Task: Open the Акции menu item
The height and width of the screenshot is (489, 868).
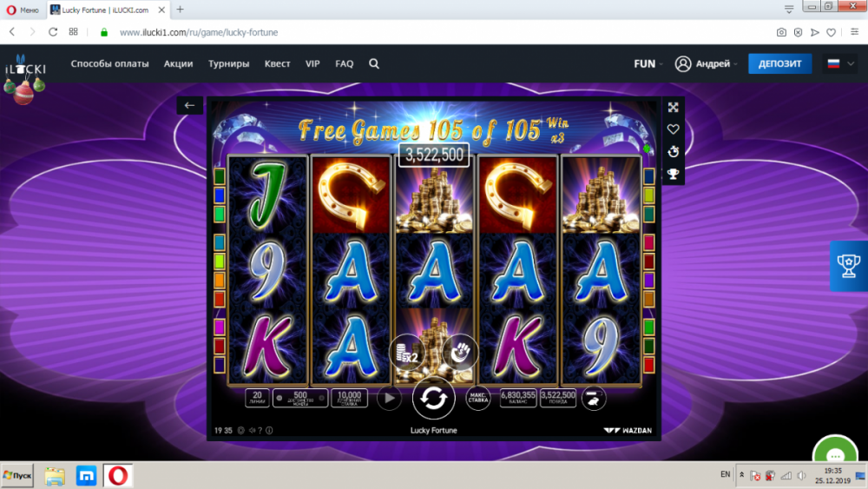Action: [x=178, y=63]
